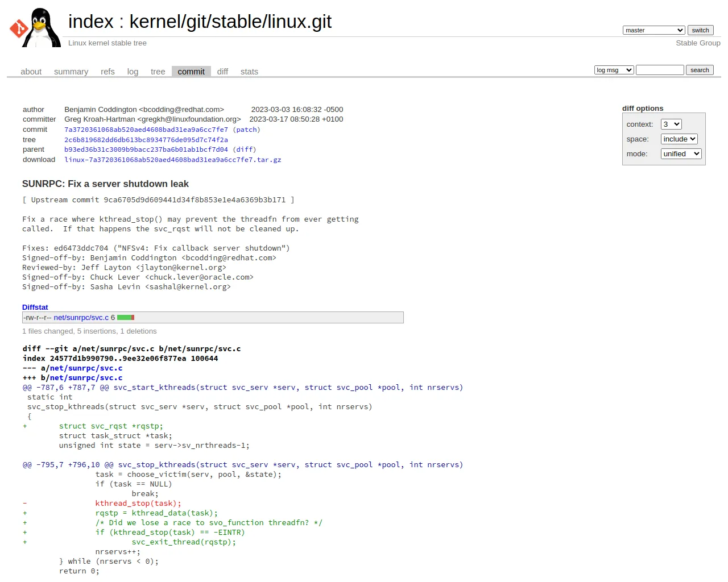Click the Fixes: ed6473ddc704 line

156,248
